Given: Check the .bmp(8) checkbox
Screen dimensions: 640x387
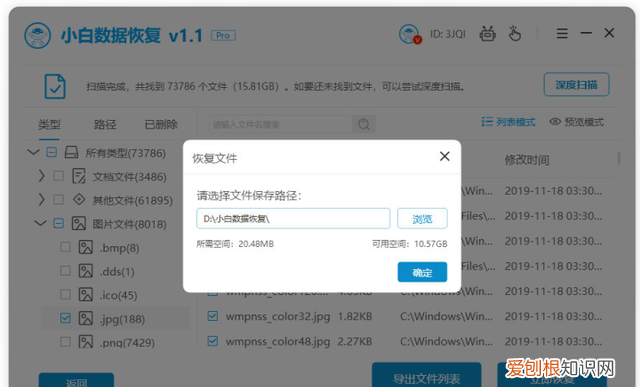Looking at the screenshot, I should click(65, 247).
